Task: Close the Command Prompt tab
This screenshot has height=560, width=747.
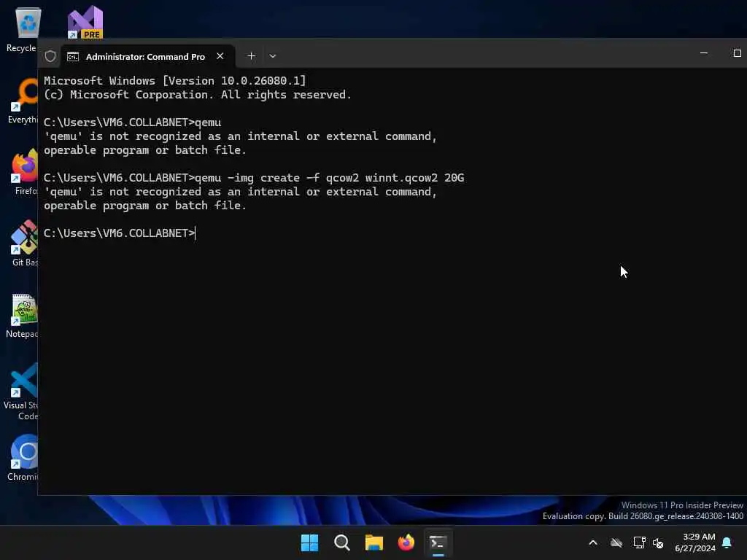Action: 220,55
